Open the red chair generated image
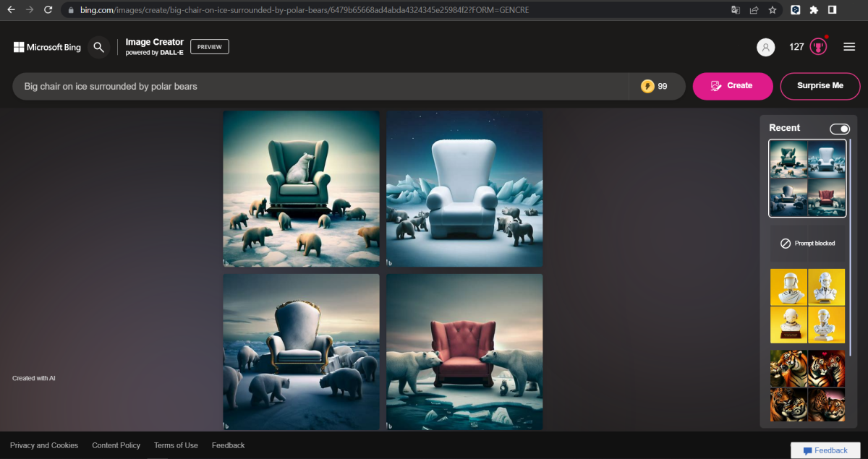The width and height of the screenshot is (868, 459). click(464, 351)
